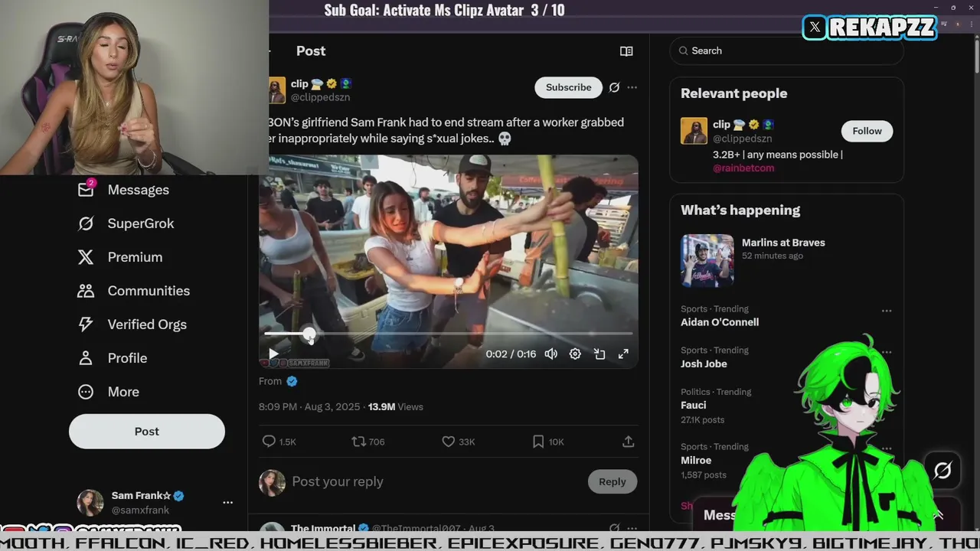This screenshot has height=551, width=980.
Task: Expand the Messages drawer chevron
Action: 938,515
